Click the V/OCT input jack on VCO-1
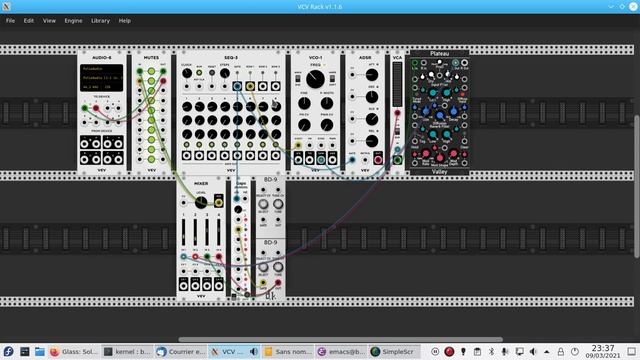The image size is (640, 360). (298, 145)
